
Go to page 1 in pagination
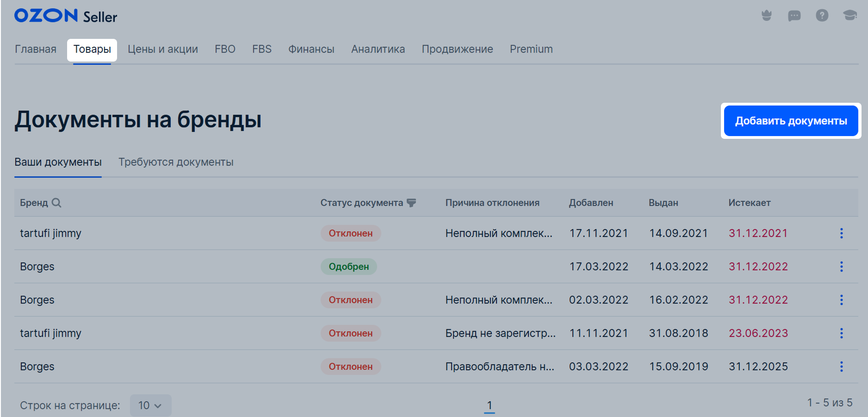(x=490, y=405)
